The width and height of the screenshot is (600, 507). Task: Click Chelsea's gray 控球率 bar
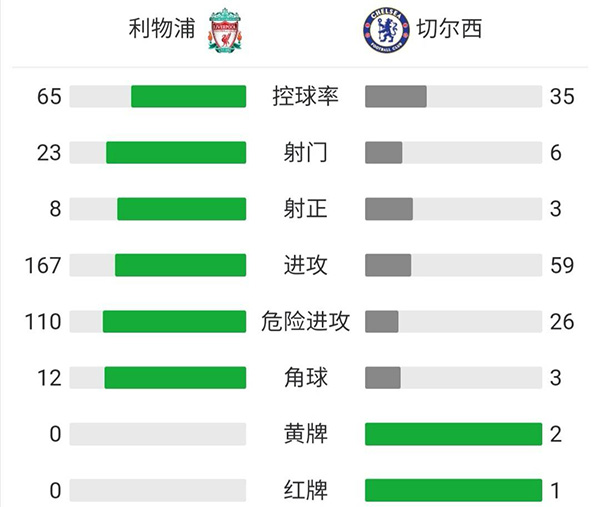(396, 96)
